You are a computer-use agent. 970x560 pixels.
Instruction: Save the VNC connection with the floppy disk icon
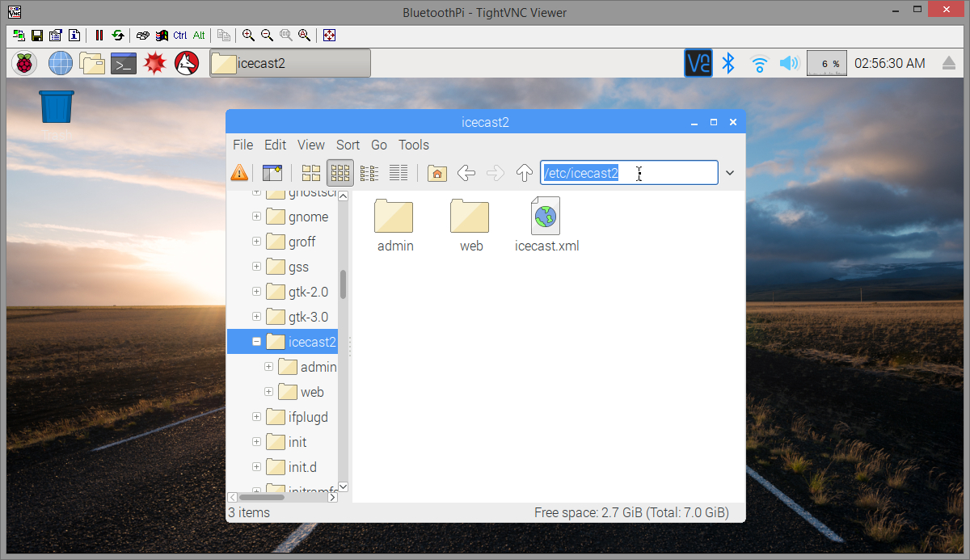(36, 36)
